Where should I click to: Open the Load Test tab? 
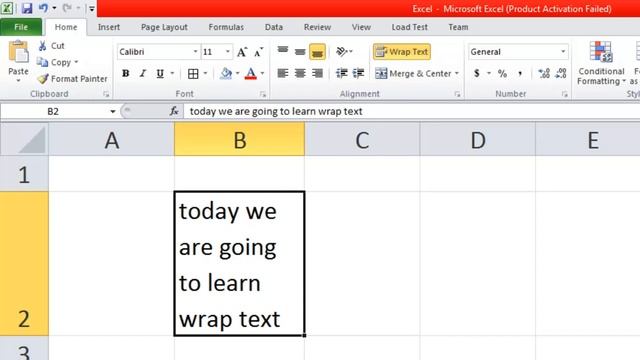click(x=409, y=27)
